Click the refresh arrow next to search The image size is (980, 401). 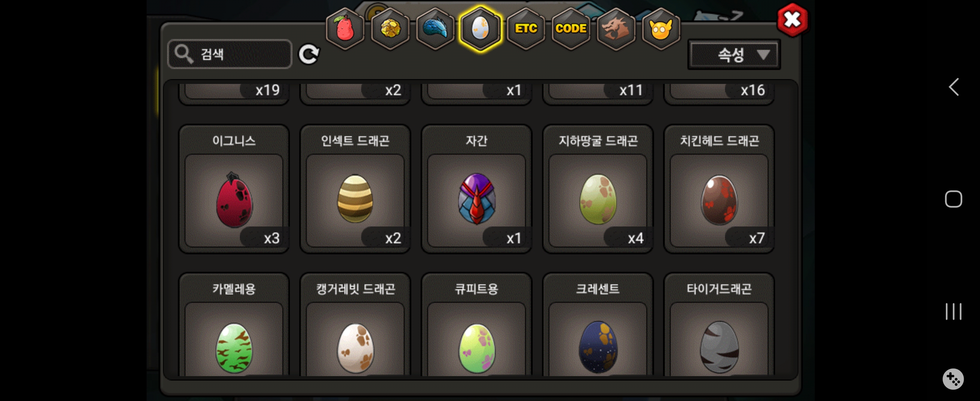click(308, 55)
